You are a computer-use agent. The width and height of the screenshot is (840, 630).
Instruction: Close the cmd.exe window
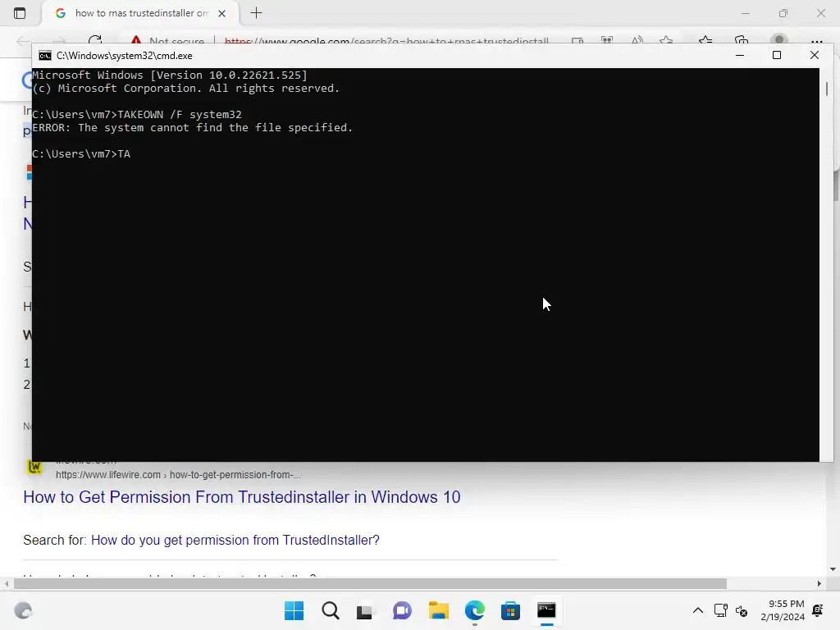(x=815, y=55)
